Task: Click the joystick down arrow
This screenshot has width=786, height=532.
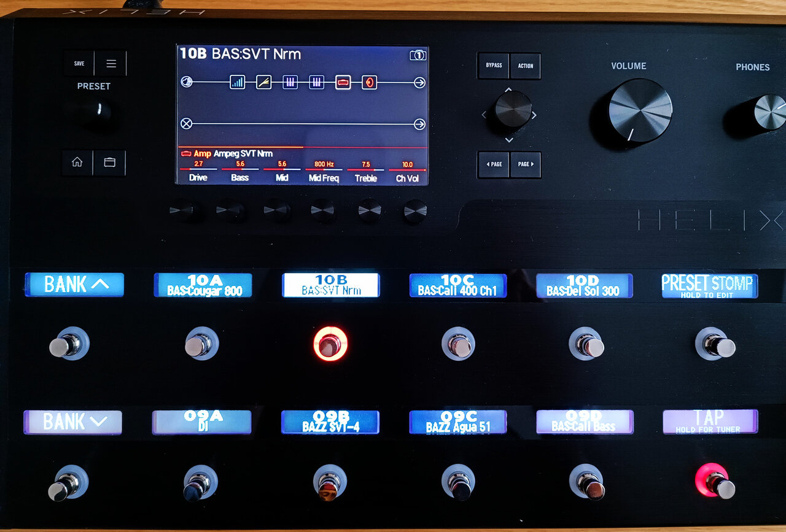Action: [508, 141]
